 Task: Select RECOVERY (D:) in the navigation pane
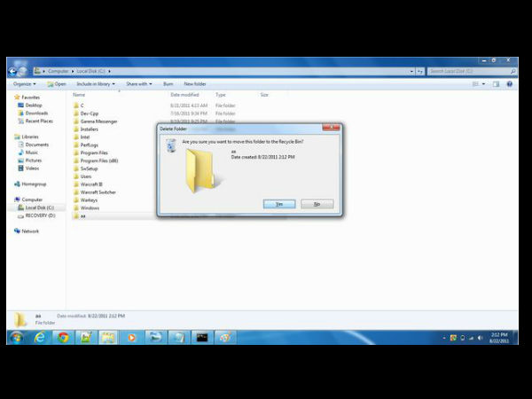pos(40,215)
